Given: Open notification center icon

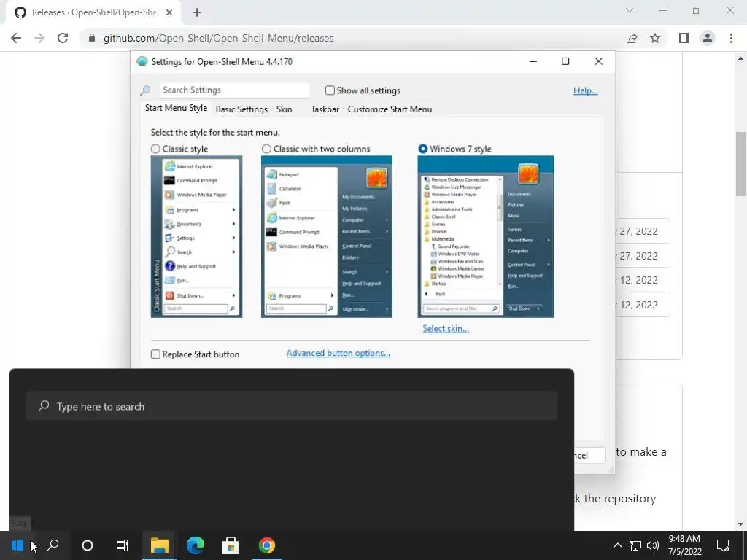Looking at the screenshot, I should point(723,545).
